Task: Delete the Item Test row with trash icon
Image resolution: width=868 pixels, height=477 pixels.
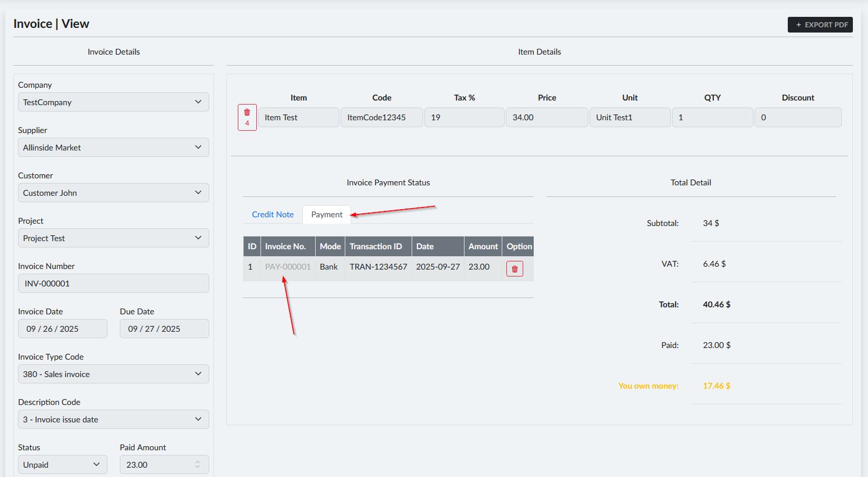Action: pyautogui.click(x=247, y=117)
